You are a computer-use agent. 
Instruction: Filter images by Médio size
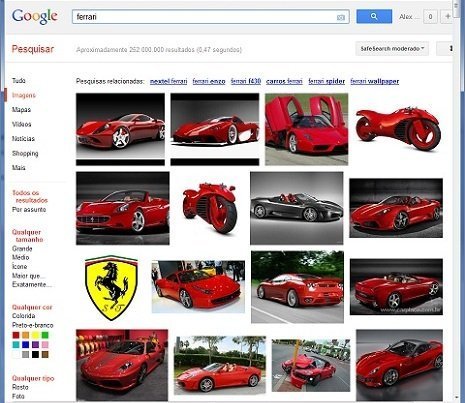21,258
